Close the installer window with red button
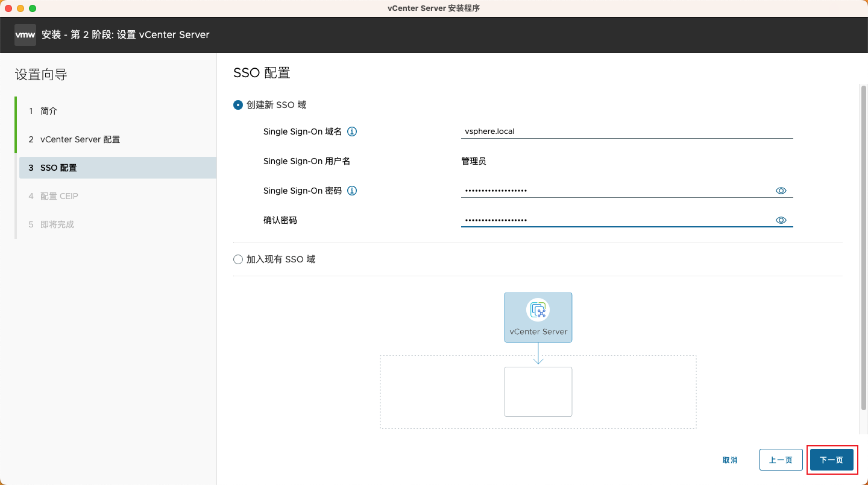The height and width of the screenshot is (485, 868). click(8, 8)
